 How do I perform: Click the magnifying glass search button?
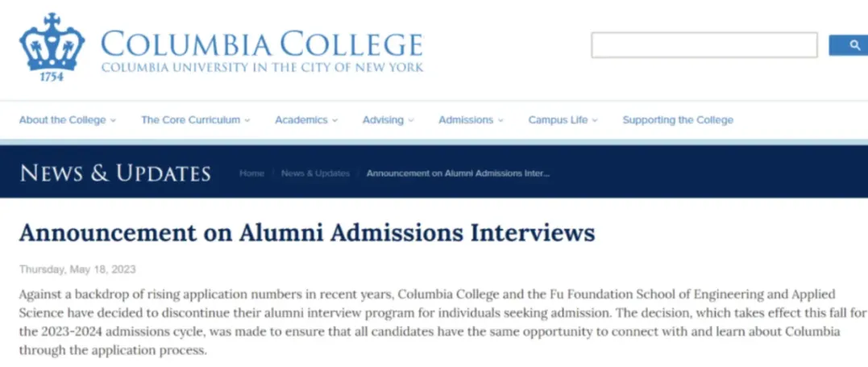pyautogui.click(x=849, y=45)
